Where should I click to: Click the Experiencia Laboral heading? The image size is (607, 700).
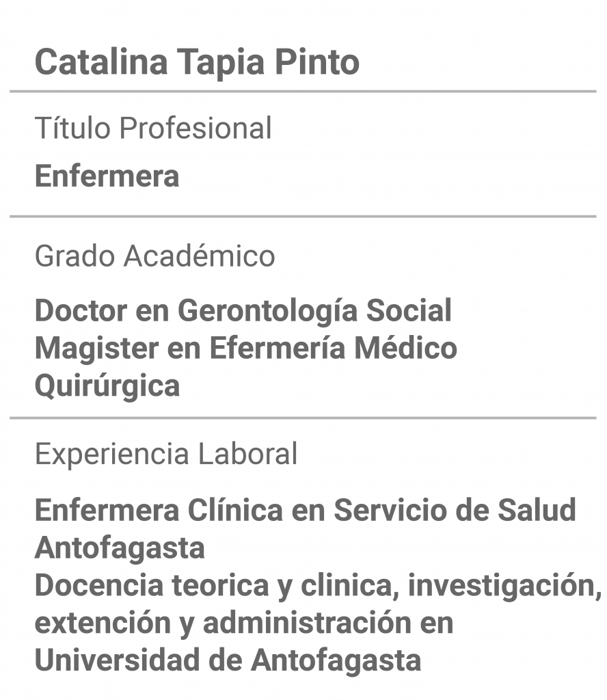point(166,454)
